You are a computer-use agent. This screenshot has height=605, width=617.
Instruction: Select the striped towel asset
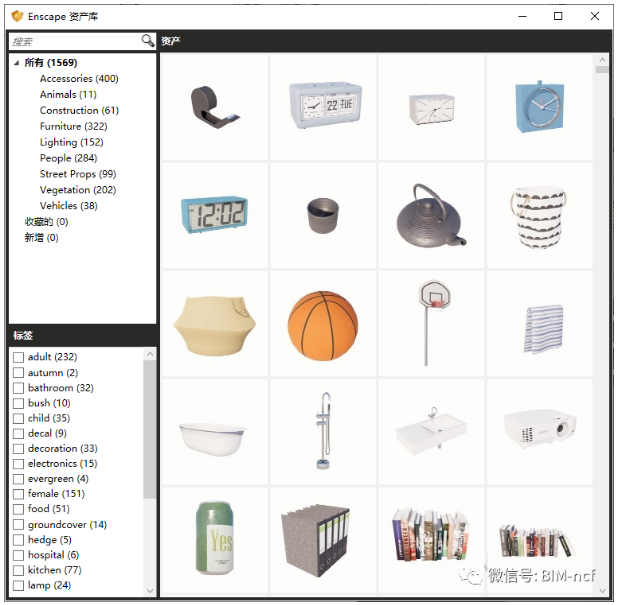click(x=540, y=324)
